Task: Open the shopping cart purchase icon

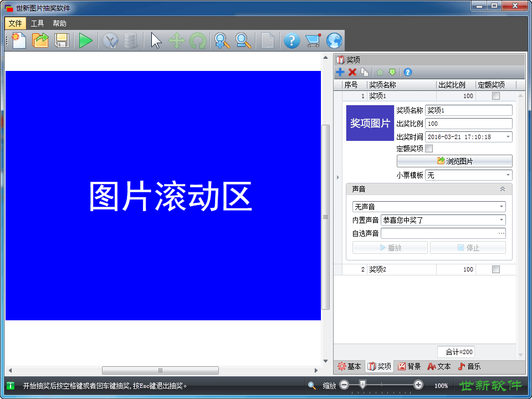Action: point(313,40)
